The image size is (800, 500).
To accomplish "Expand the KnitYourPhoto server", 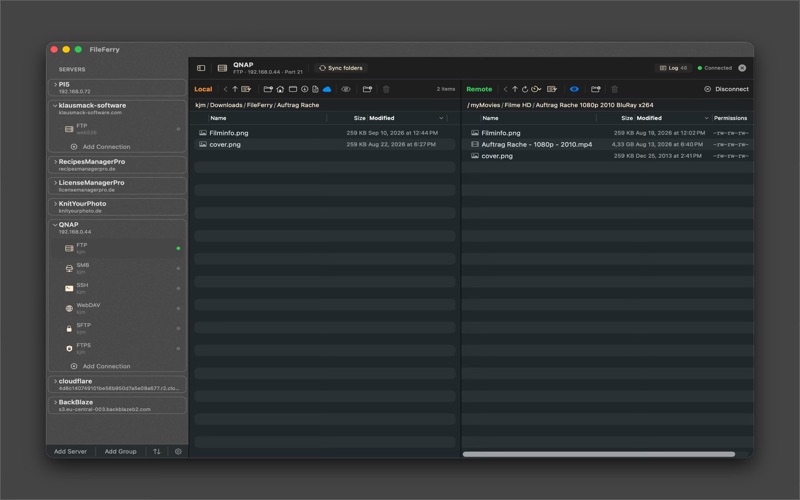I will pyautogui.click(x=55, y=204).
